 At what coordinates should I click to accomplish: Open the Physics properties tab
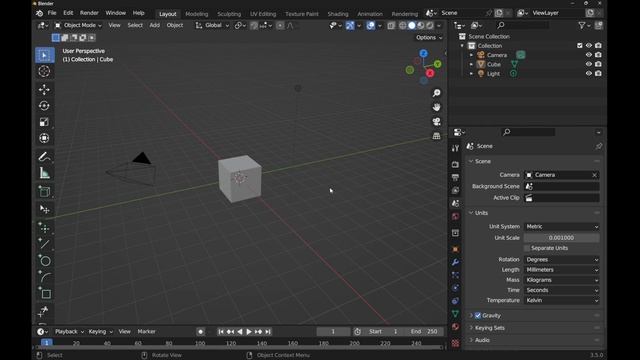(x=456, y=288)
